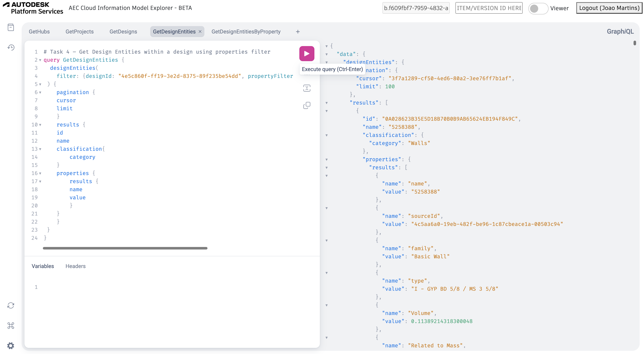
Task: Open the settings gear icon
Action: coord(11,346)
